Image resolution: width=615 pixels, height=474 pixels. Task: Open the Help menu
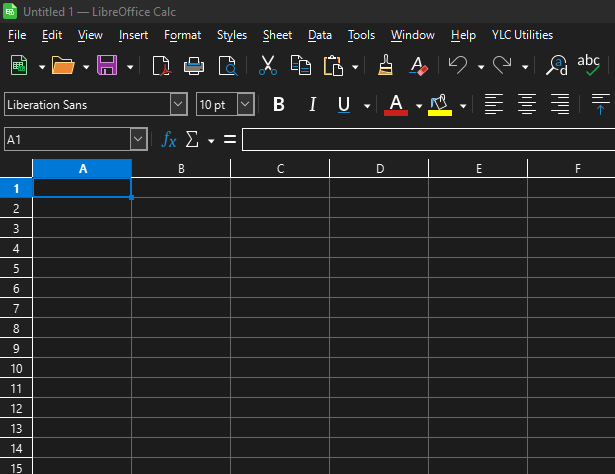point(463,35)
